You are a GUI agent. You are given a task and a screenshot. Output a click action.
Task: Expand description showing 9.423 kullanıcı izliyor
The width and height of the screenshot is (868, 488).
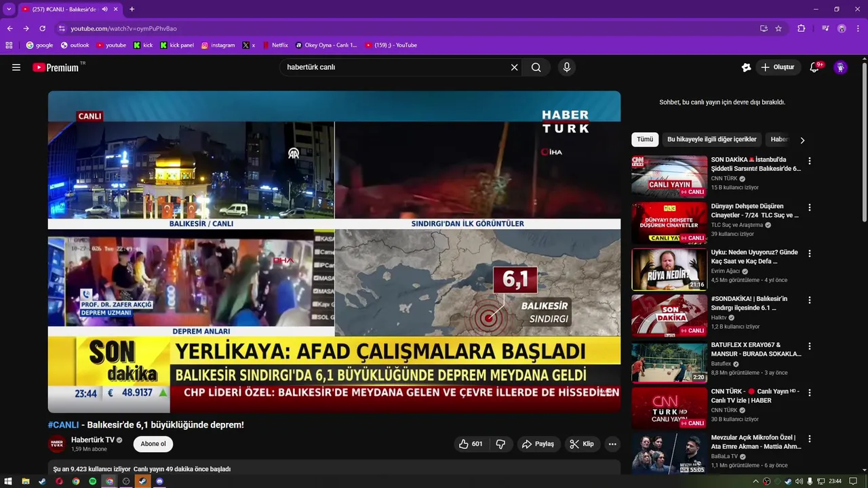point(334,468)
